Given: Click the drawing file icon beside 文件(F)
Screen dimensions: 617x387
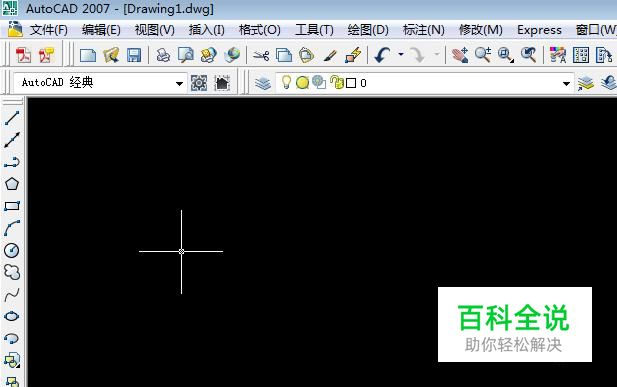Looking at the screenshot, I should tap(15, 30).
